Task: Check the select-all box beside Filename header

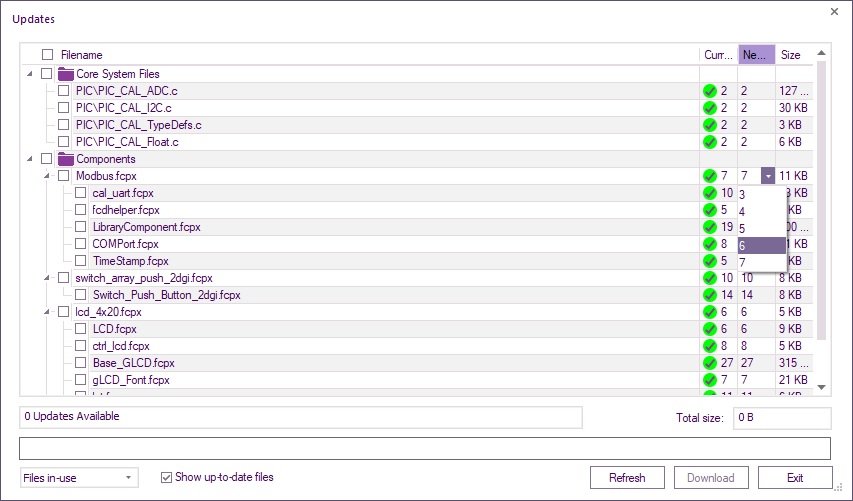Action: point(47,55)
